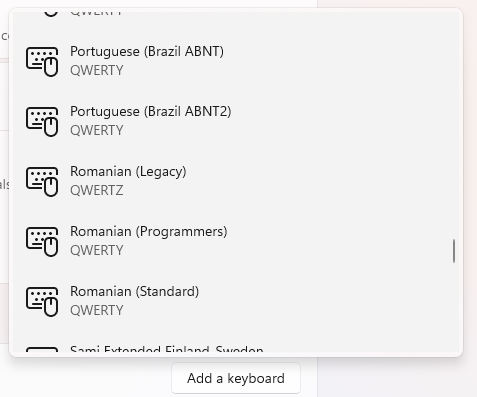Click the Romanian (Legacy) keyboard icon
The height and width of the screenshot is (397, 477).
coord(42,182)
